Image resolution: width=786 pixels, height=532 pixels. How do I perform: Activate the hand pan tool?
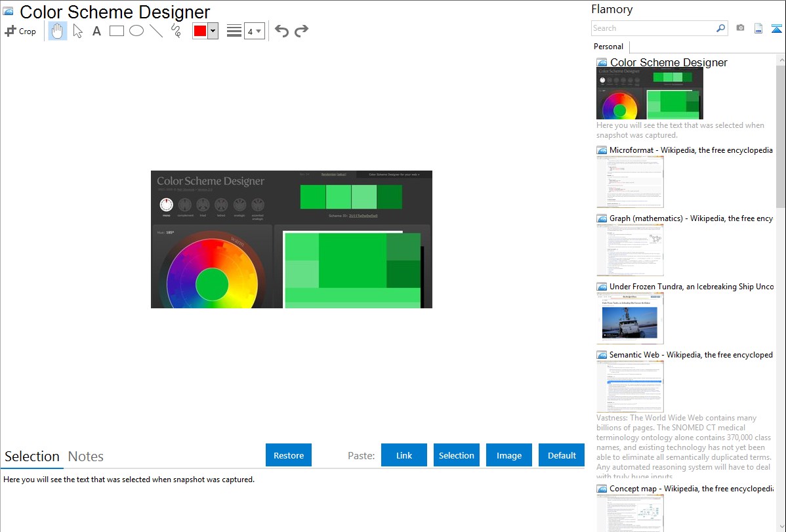tap(58, 31)
